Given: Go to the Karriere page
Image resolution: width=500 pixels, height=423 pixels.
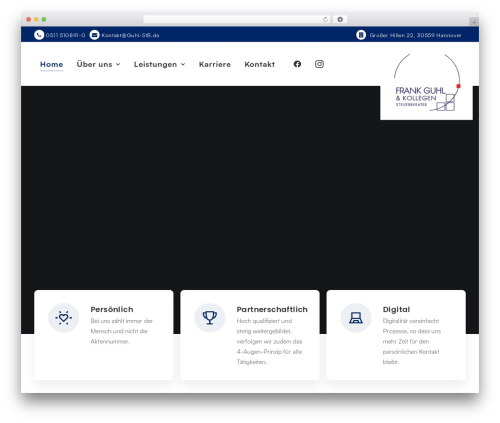Looking at the screenshot, I should click(215, 64).
